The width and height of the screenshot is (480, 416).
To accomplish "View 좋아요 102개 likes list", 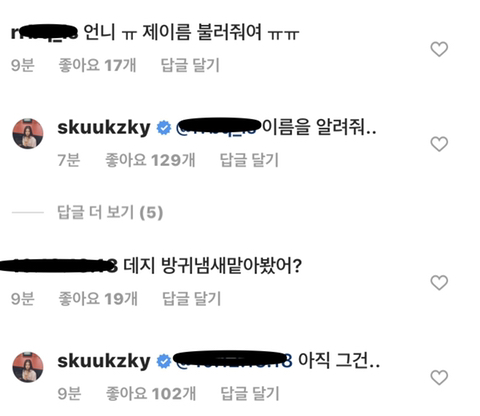I will click(151, 393).
